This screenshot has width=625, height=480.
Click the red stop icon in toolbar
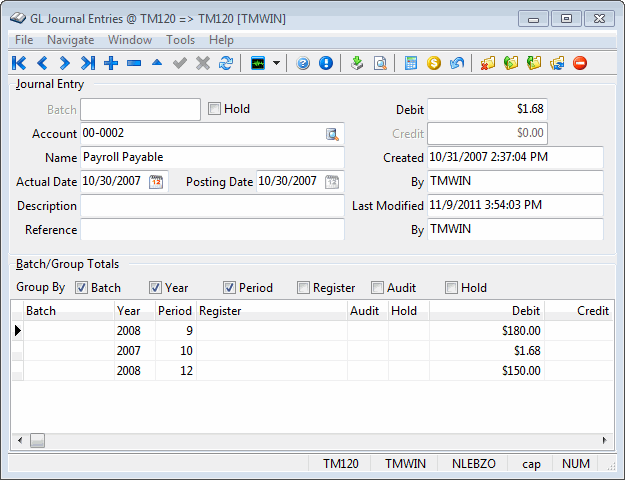point(580,63)
